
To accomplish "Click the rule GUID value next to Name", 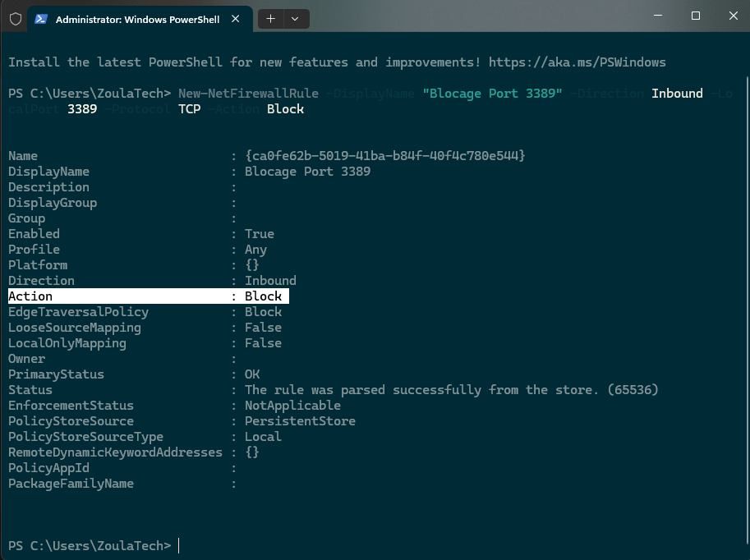I will coord(384,156).
